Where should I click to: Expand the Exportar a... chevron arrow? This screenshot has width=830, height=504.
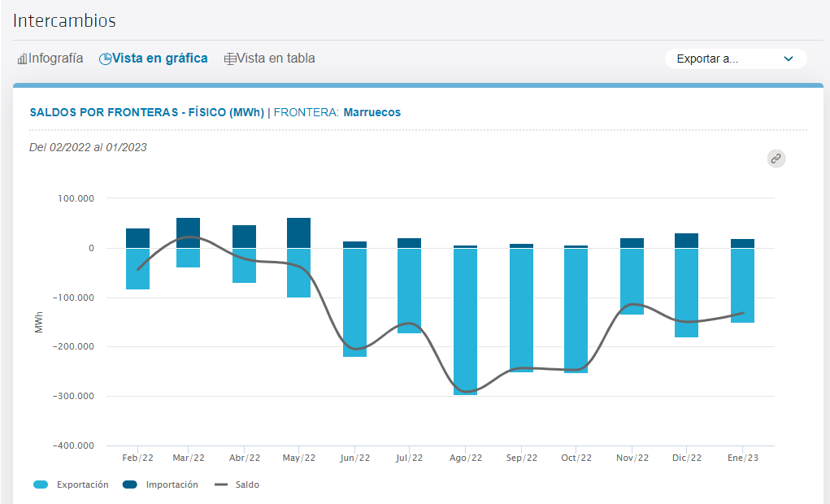[x=789, y=59]
